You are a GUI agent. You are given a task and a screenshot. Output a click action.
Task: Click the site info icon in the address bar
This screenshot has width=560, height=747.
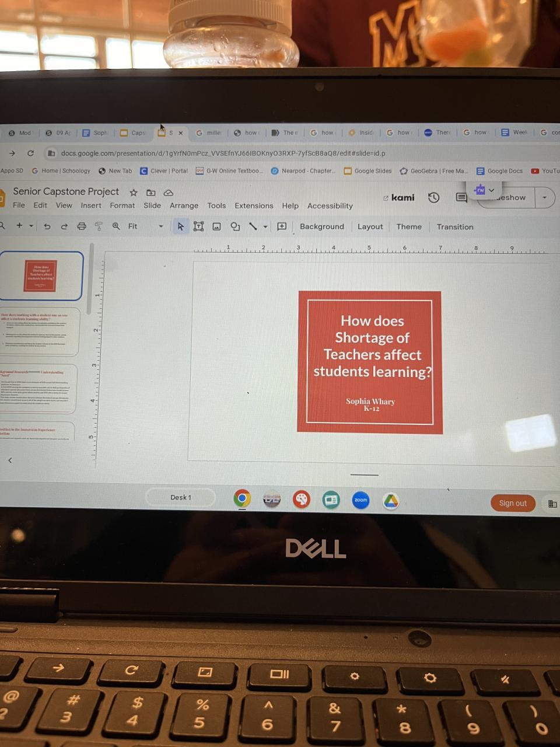tap(51, 153)
